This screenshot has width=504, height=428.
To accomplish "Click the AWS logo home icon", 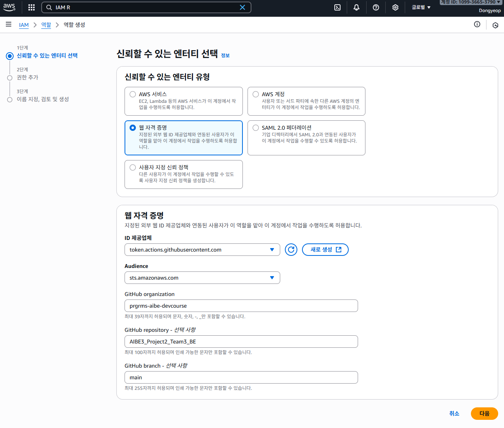I will (9, 7).
